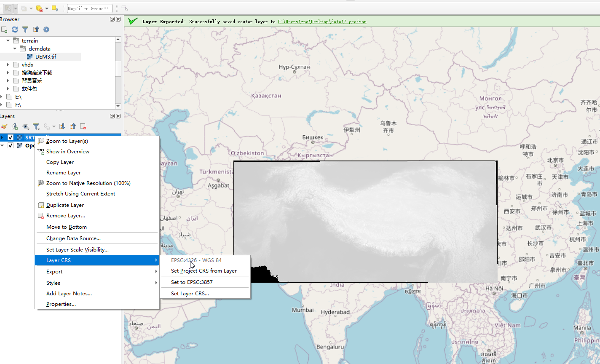Choose Set to EPSG:3857

[x=205, y=282]
